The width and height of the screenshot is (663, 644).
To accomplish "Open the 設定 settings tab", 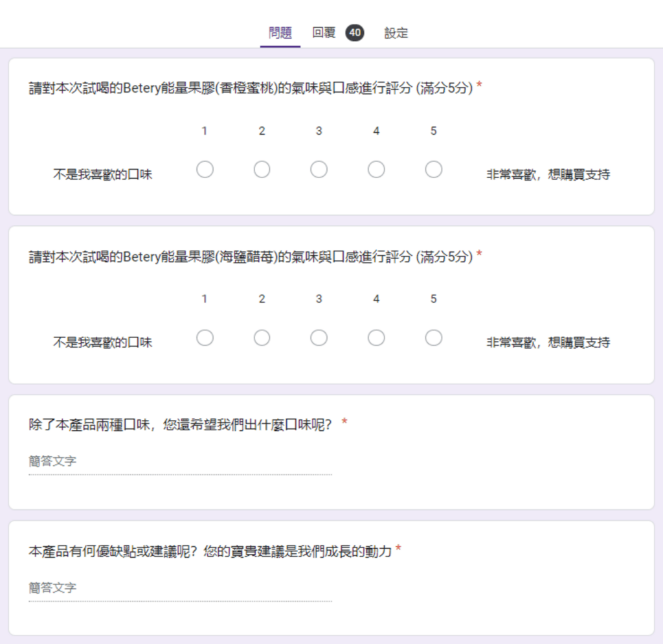I will (x=397, y=33).
